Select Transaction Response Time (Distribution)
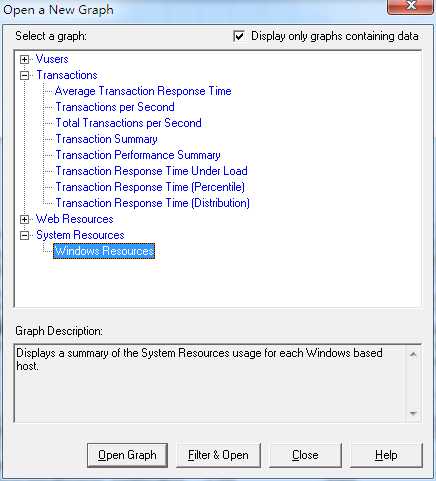Viewport: 436px width, 481px height. point(152,203)
